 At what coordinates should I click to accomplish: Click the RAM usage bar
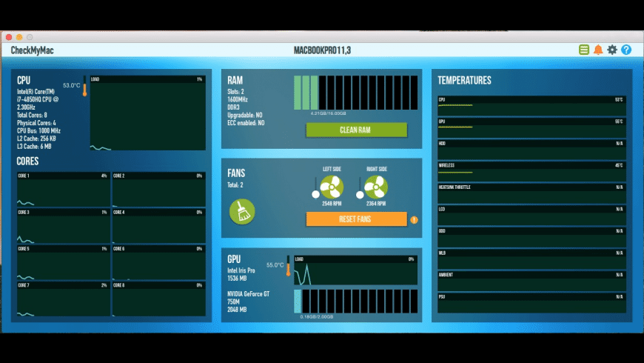pos(355,93)
